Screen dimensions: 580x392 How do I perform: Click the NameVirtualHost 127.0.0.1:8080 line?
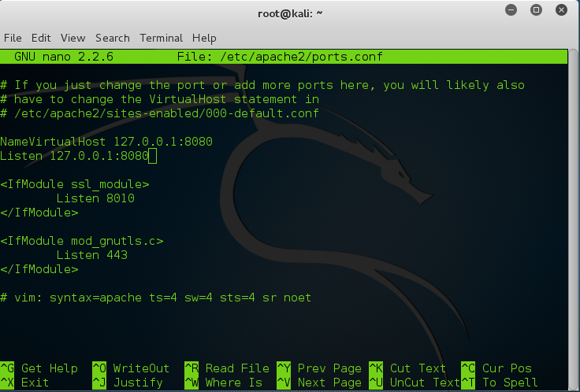coord(106,142)
